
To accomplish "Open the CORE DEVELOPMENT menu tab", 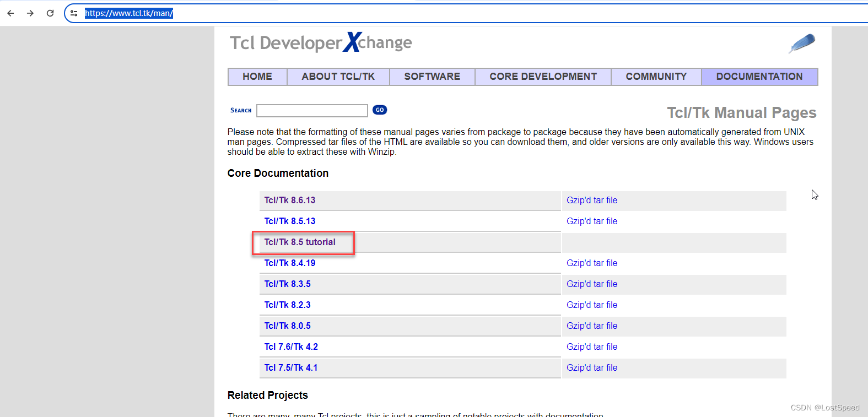I will [543, 77].
